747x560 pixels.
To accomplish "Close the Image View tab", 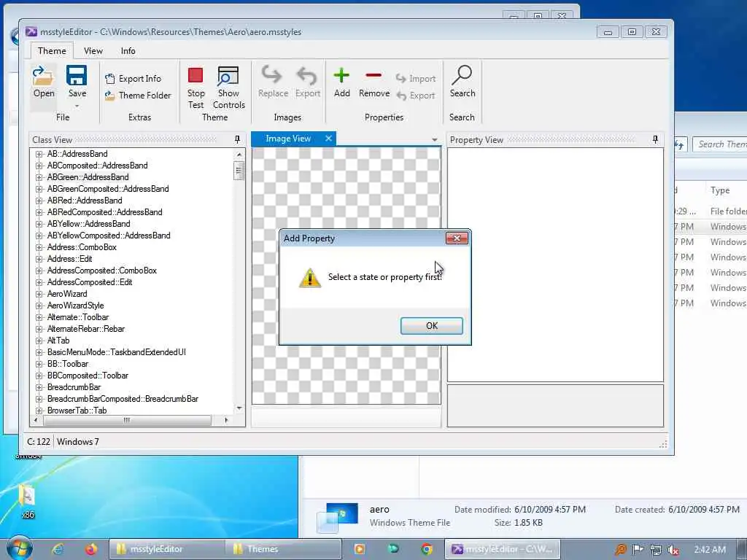I will click(328, 139).
